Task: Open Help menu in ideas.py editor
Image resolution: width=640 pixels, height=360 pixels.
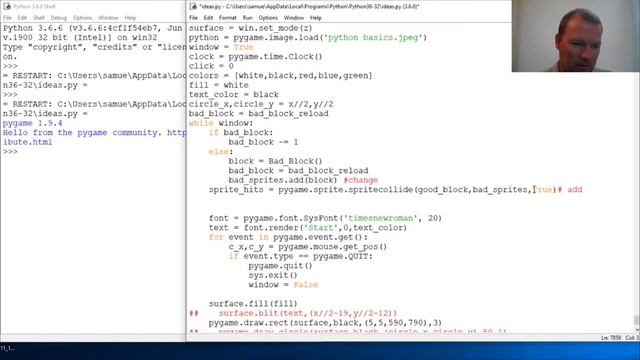Action: tap(316, 18)
